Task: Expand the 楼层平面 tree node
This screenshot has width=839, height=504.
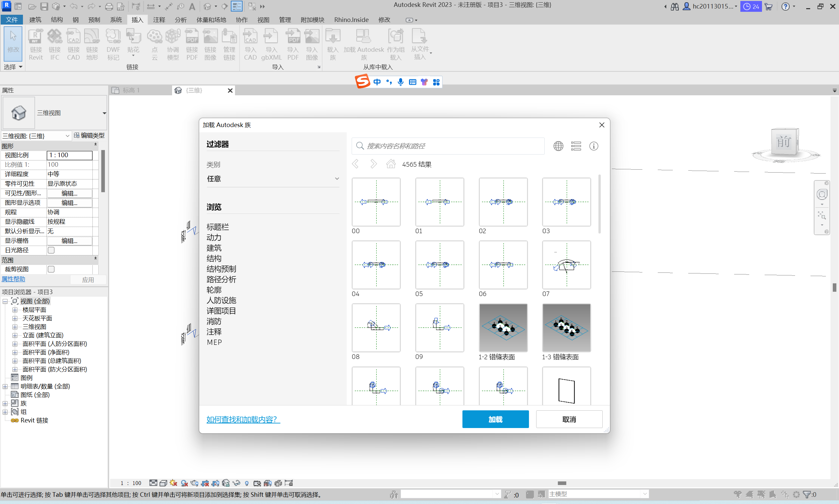Action: click(15, 310)
